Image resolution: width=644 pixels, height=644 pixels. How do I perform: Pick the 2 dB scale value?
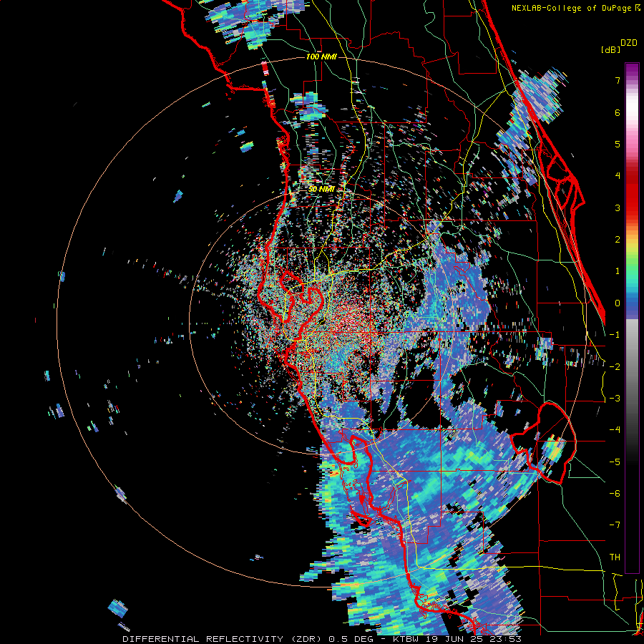point(618,240)
